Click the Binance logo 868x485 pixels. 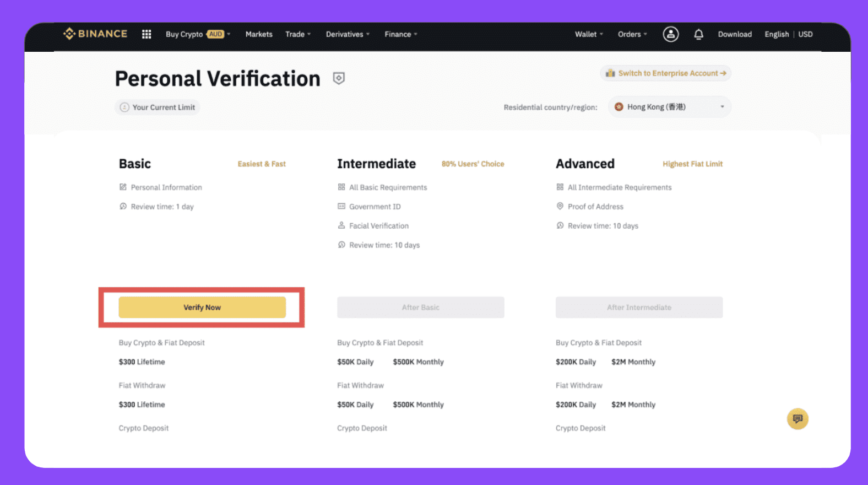[x=95, y=34]
